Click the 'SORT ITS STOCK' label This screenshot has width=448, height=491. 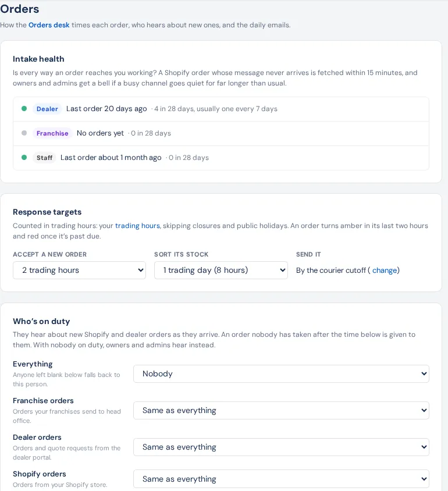point(182,254)
